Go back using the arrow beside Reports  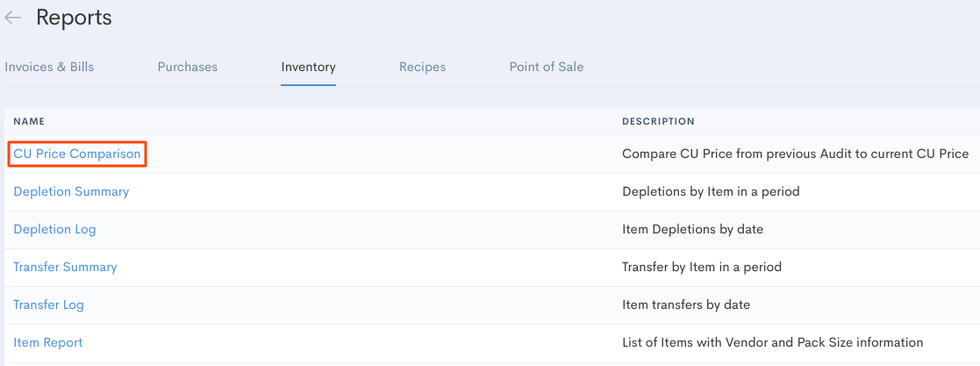(x=12, y=18)
